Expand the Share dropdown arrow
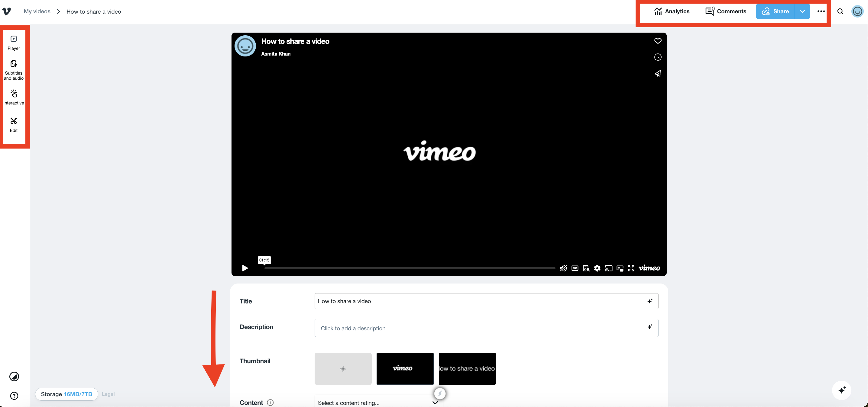 click(x=802, y=11)
